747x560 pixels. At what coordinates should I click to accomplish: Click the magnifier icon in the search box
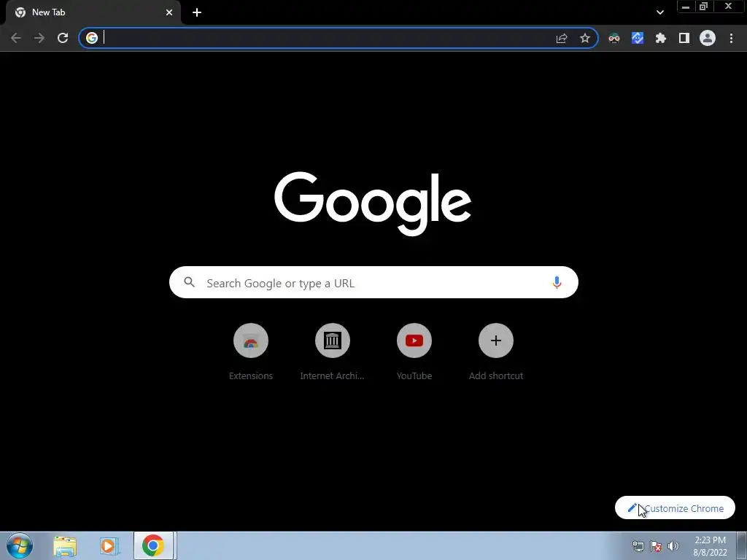(x=189, y=282)
